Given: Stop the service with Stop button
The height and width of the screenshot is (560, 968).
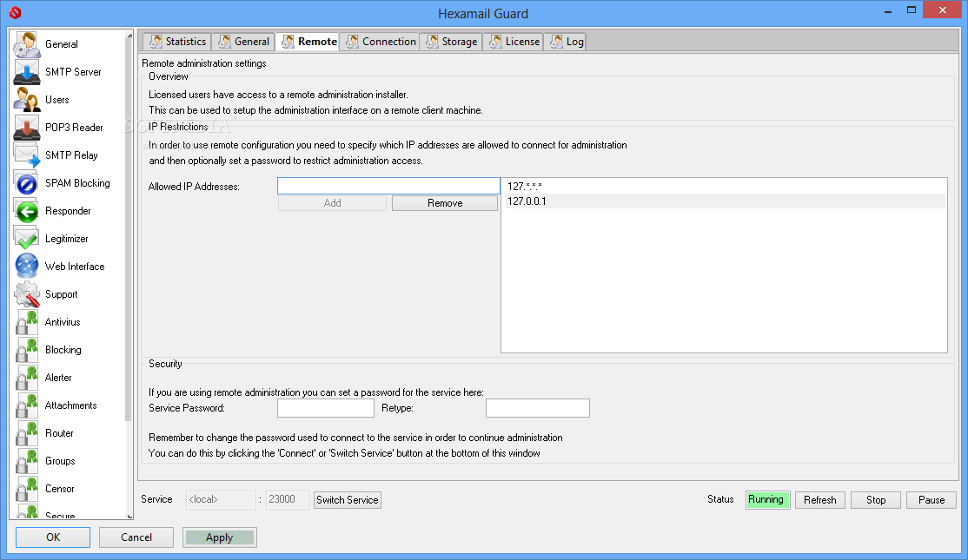Looking at the screenshot, I should click(x=875, y=499).
